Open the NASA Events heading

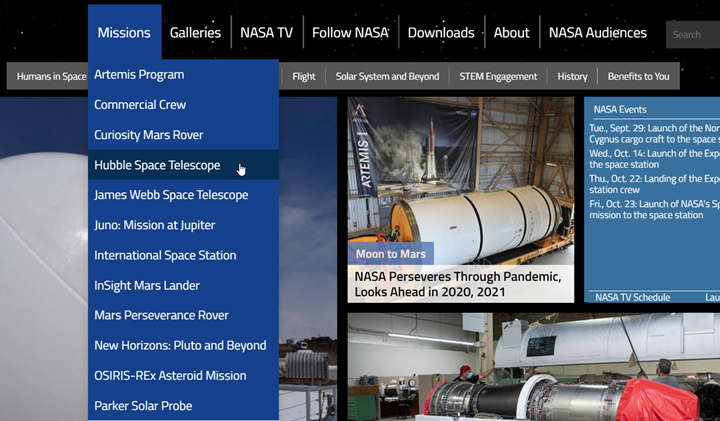click(x=620, y=109)
